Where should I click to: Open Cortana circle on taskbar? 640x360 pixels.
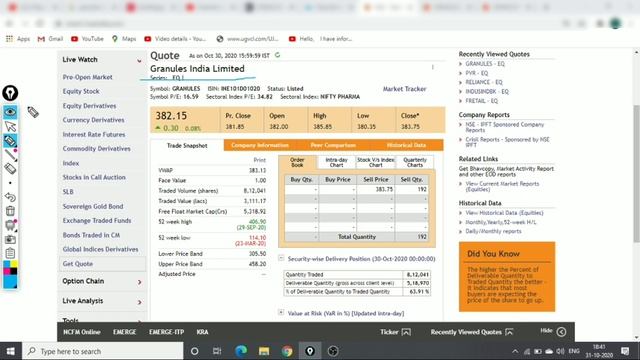(x=195, y=351)
